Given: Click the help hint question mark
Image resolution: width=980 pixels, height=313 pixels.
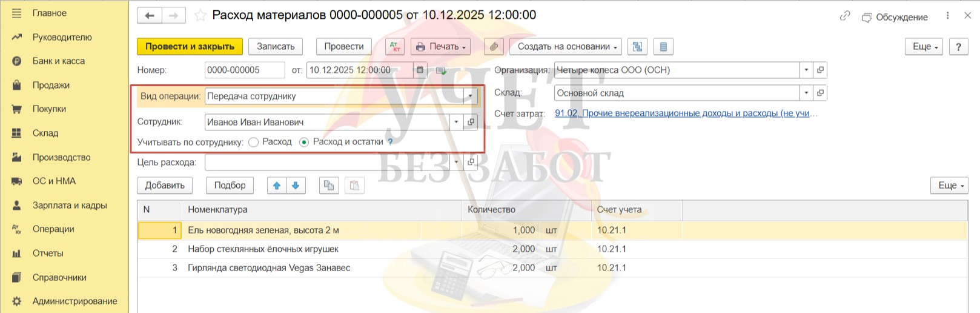Looking at the screenshot, I should [390, 142].
